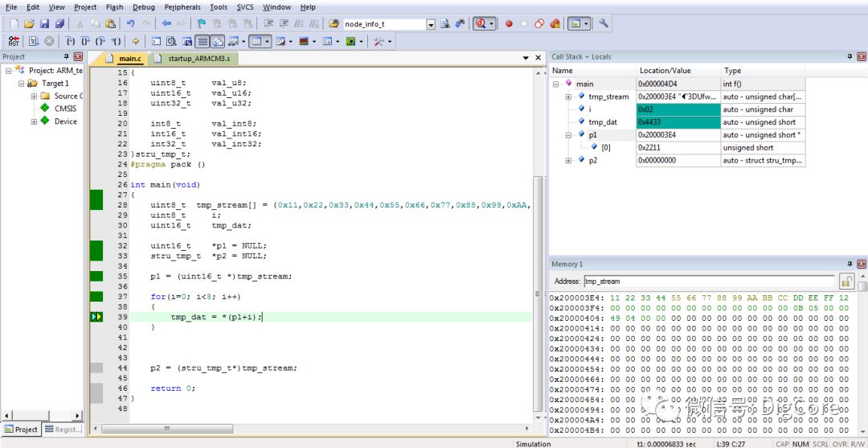Save the current file

pos(44,24)
